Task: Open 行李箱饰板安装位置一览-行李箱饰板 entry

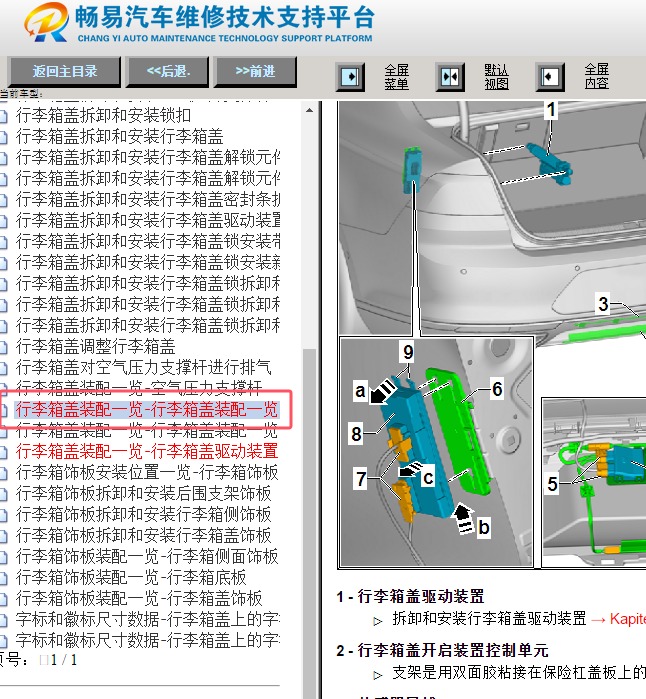Action: (147, 472)
